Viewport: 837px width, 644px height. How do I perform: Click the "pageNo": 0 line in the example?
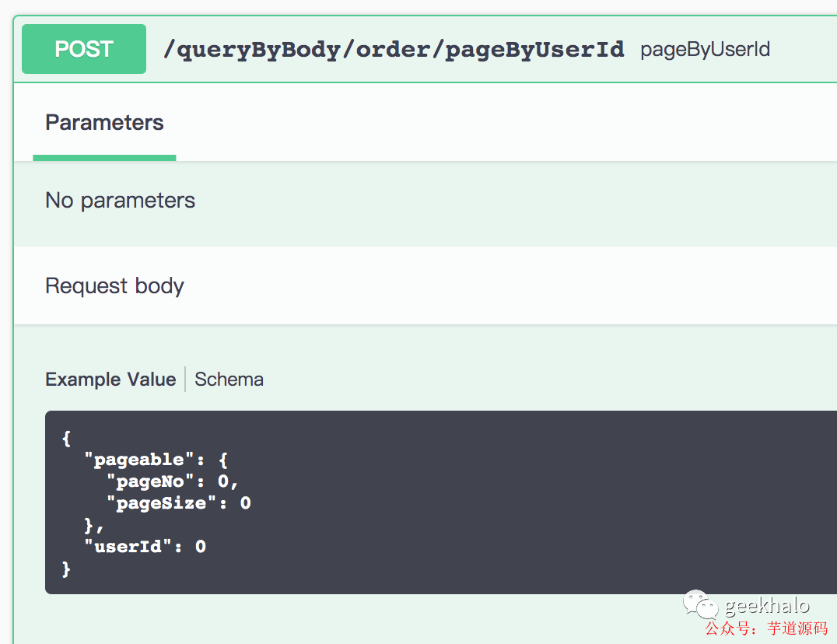[x=173, y=481]
